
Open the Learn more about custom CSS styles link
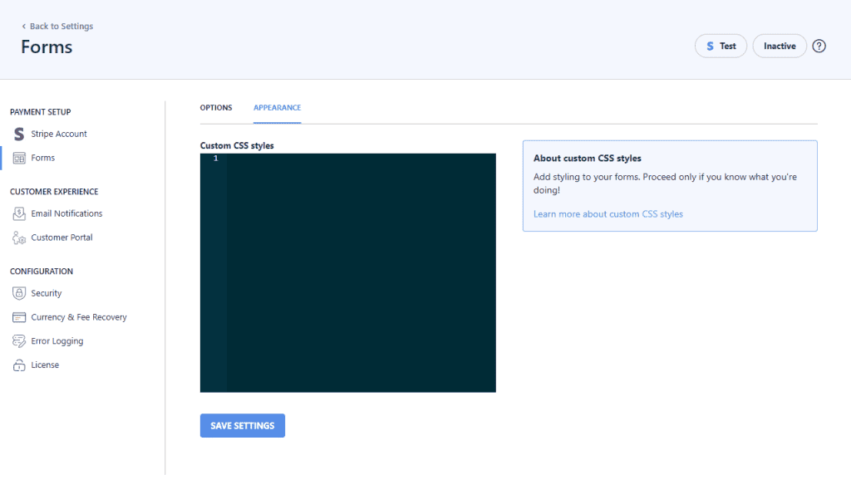click(608, 213)
